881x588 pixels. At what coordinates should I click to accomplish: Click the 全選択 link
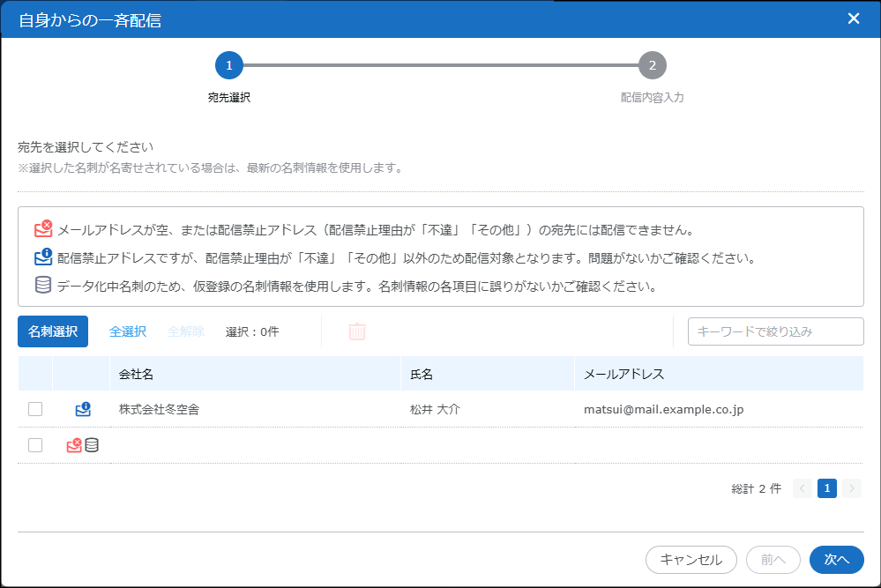(128, 331)
